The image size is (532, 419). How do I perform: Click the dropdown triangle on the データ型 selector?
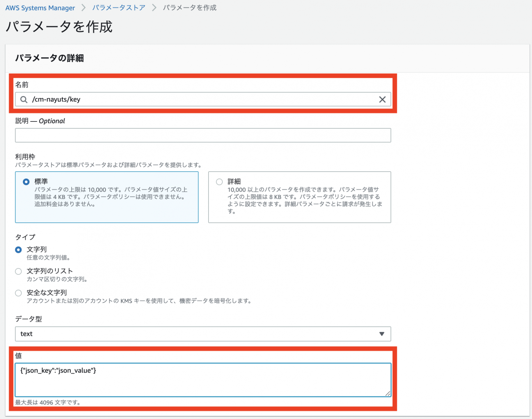pos(382,334)
